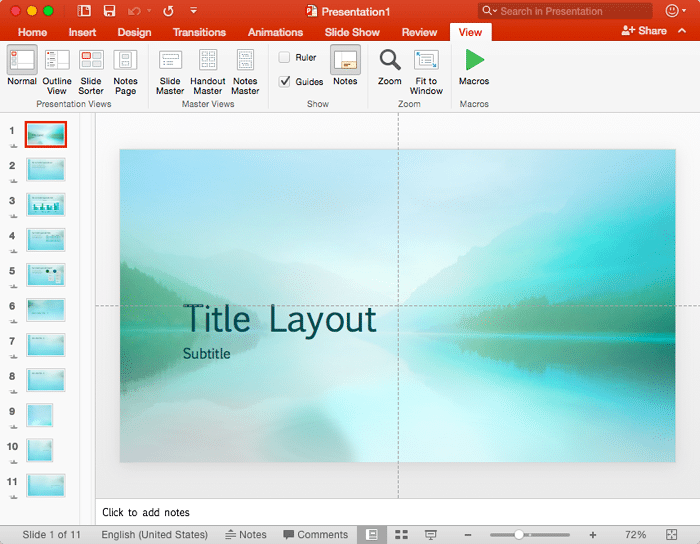
Task: Open the Animations tab
Action: [x=275, y=32]
